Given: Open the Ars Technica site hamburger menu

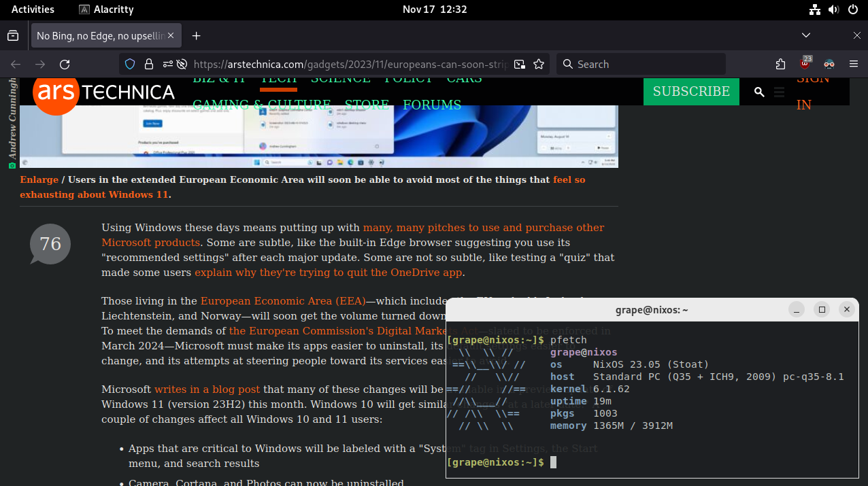Looking at the screenshot, I should 780,92.
